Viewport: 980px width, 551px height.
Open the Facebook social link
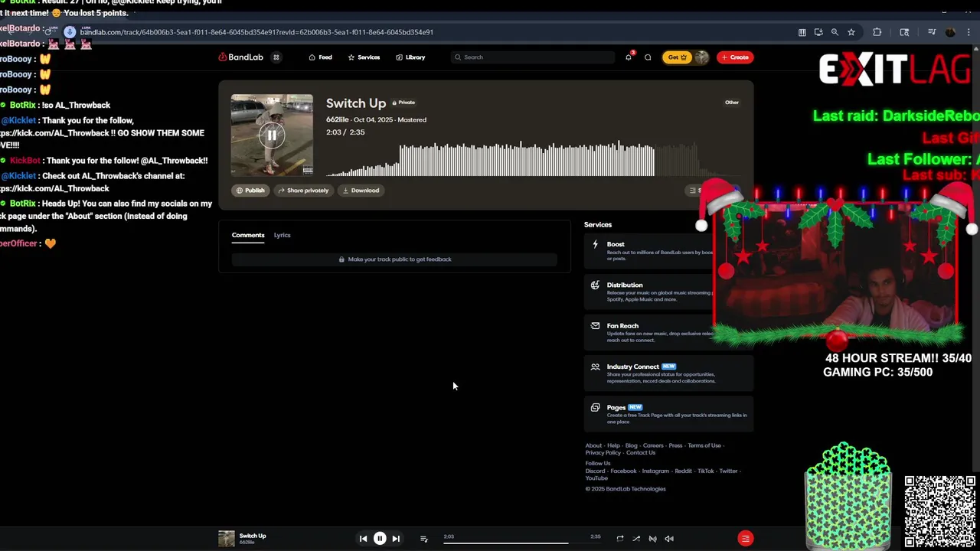[x=623, y=471]
